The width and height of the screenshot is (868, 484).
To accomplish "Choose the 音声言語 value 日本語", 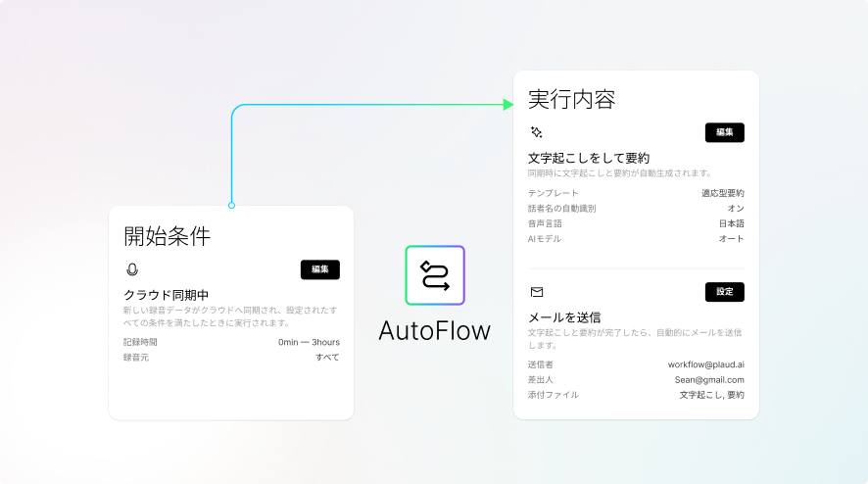I will pyautogui.click(x=731, y=223).
